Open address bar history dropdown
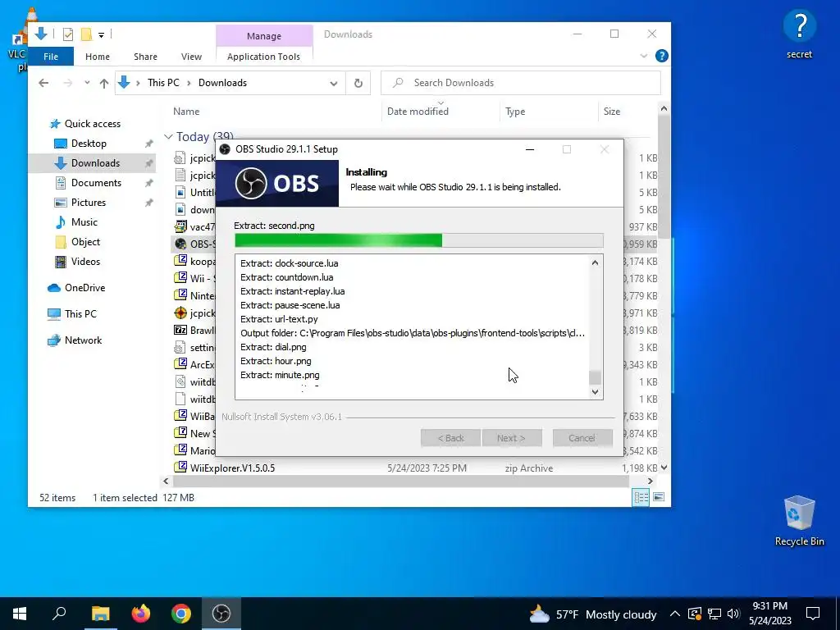840x630 pixels. [x=334, y=83]
